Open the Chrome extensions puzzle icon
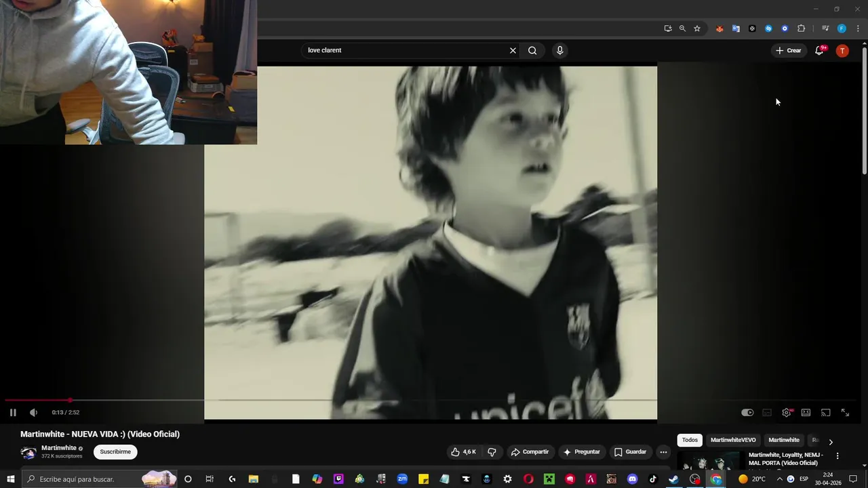 click(801, 28)
